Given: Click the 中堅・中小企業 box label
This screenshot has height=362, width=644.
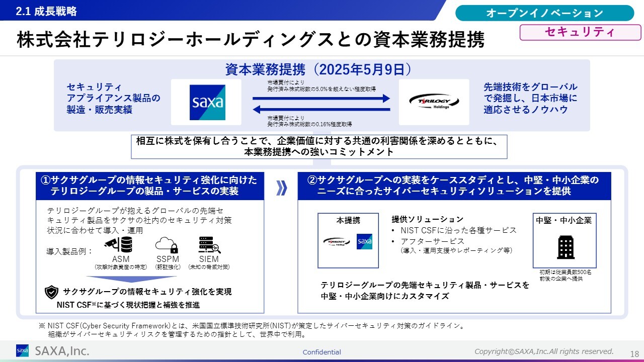Looking at the screenshot, I should tap(565, 220).
